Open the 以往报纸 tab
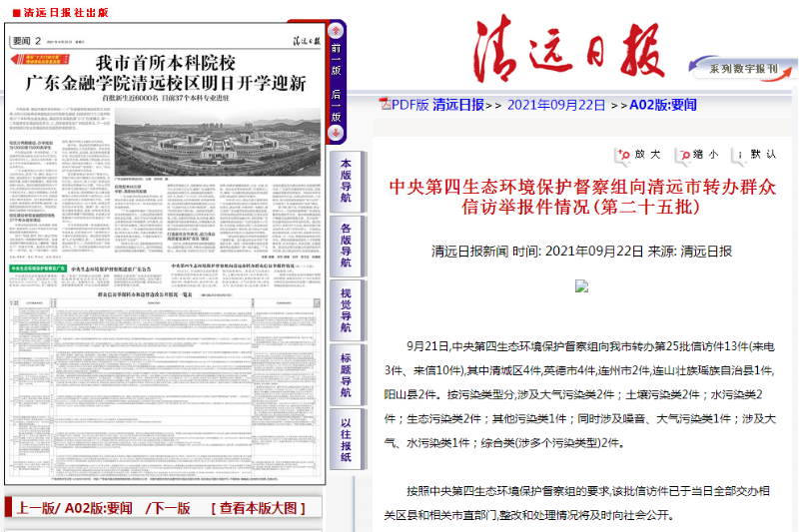The image size is (799, 532). 346,439
